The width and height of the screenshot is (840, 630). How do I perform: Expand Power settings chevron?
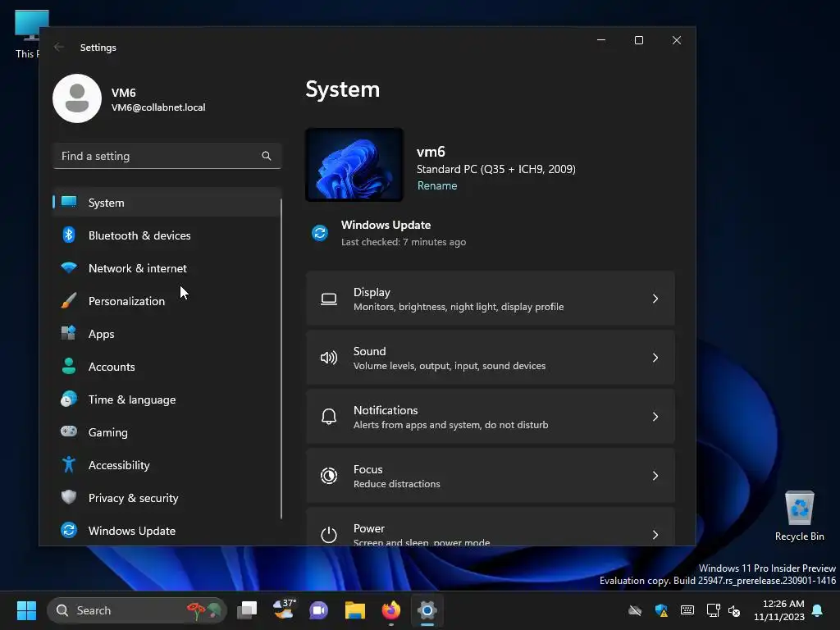(655, 535)
